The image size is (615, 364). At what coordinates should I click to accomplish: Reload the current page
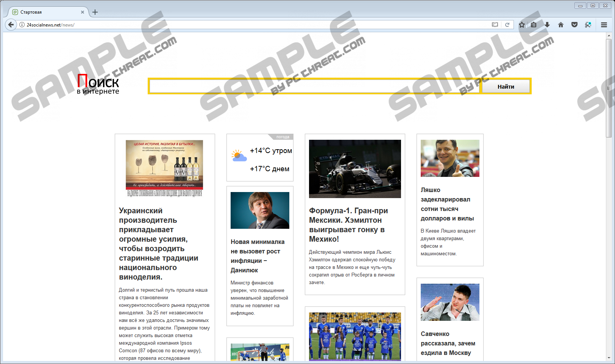507,25
